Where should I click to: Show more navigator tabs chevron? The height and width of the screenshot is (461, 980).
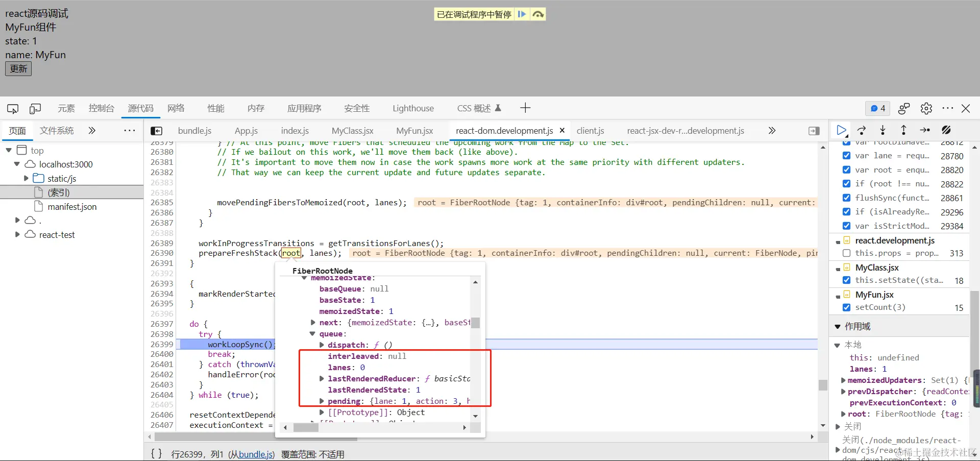92,131
